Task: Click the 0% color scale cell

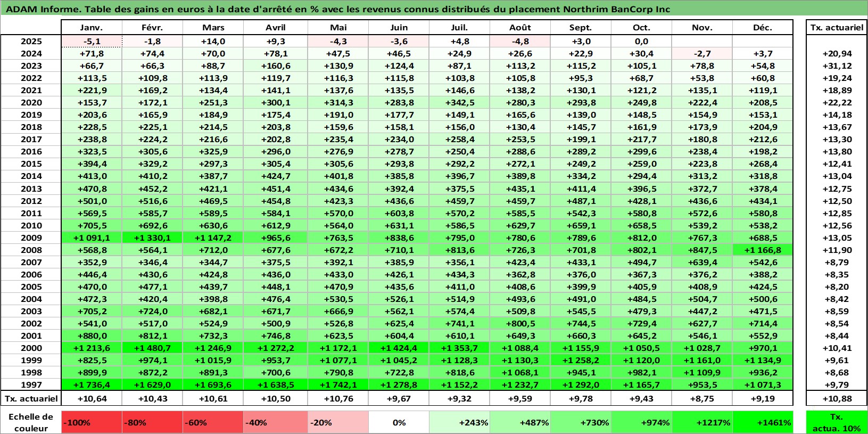Action: click(399, 422)
